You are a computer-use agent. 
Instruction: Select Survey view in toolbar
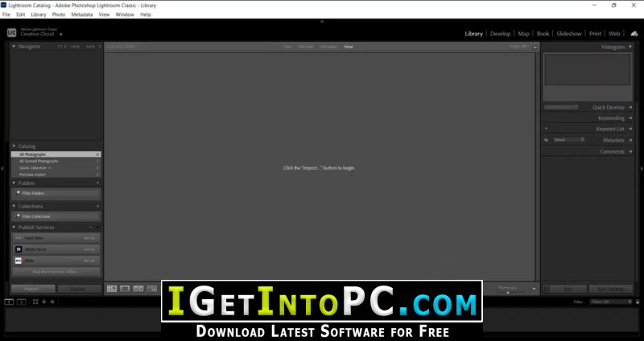152,289
